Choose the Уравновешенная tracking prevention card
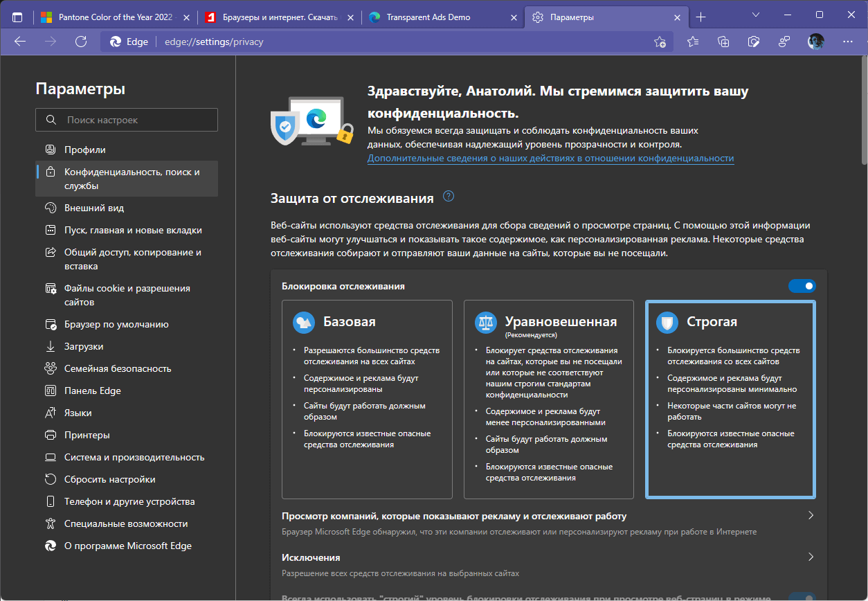This screenshot has width=868, height=601. pyautogui.click(x=549, y=399)
